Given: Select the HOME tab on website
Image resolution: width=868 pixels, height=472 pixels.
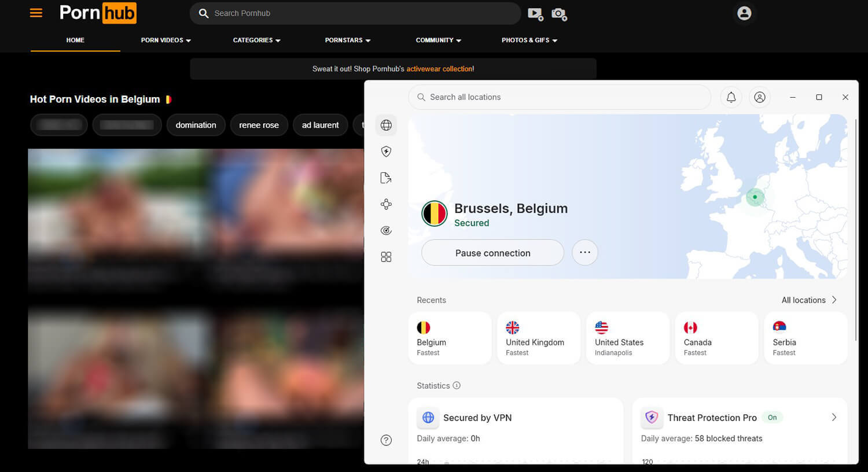Looking at the screenshot, I should click(x=75, y=40).
